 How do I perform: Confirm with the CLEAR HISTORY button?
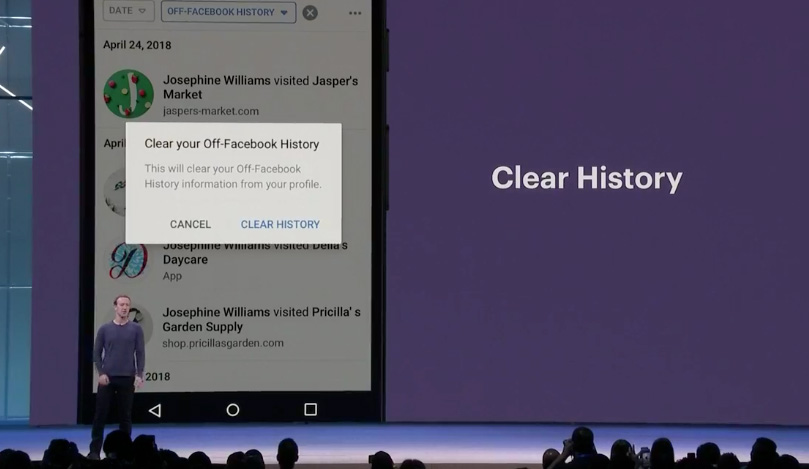point(280,224)
